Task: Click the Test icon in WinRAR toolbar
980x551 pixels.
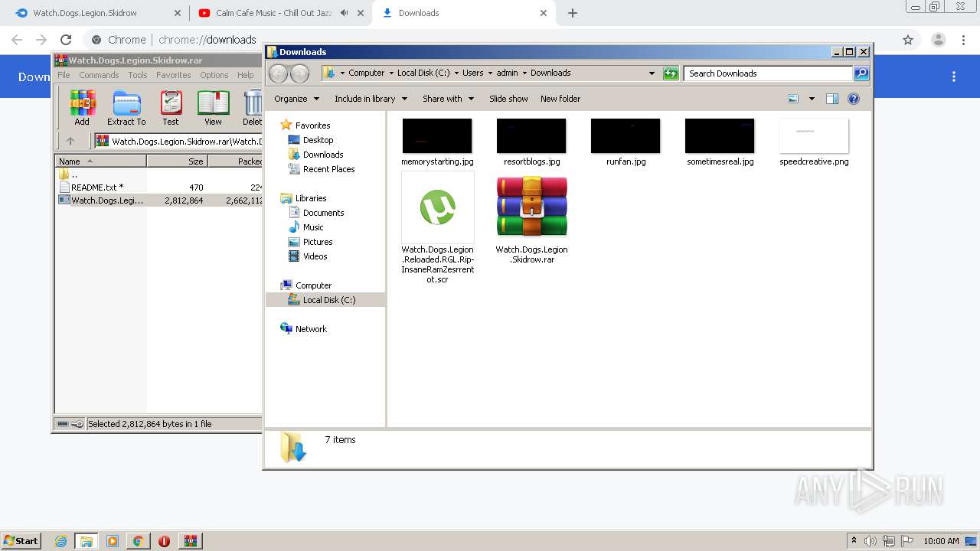Action: [x=171, y=103]
